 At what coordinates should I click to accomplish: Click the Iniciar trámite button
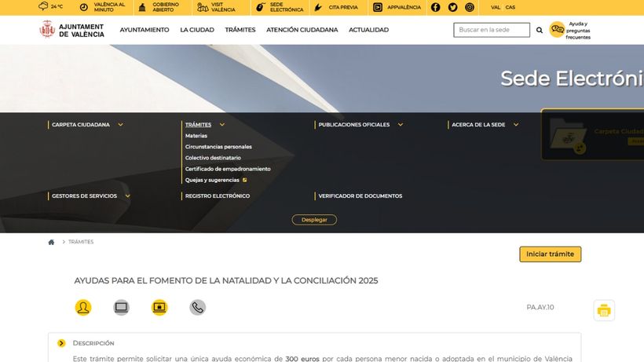pyautogui.click(x=550, y=254)
